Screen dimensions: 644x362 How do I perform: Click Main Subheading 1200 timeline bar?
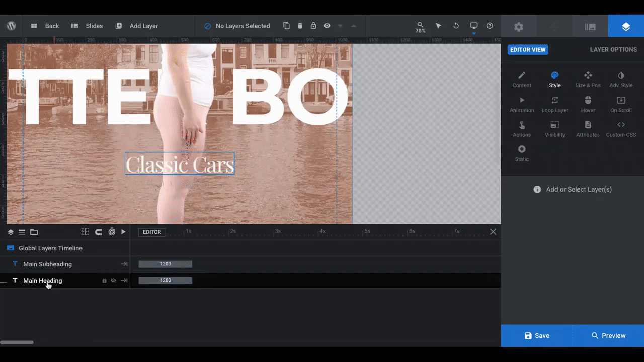tap(166, 264)
